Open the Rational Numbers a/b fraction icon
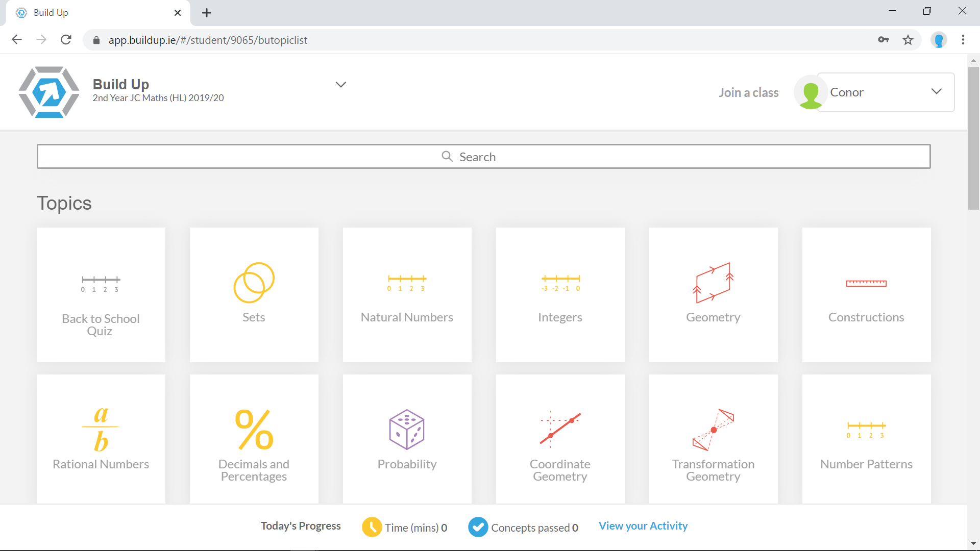The width and height of the screenshot is (980, 551). click(x=101, y=429)
